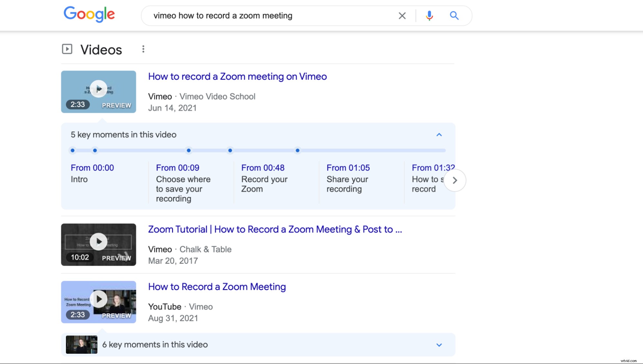This screenshot has height=364, width=643.
Task: Click the 6 key moments video thumbnail
Action: click(81, 344)
